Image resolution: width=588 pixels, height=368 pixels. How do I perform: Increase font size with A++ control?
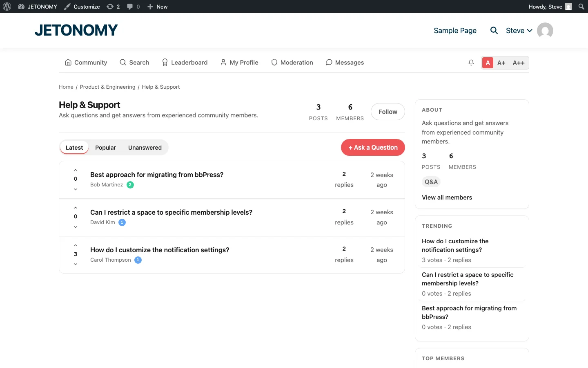click(x=519, y=63)
